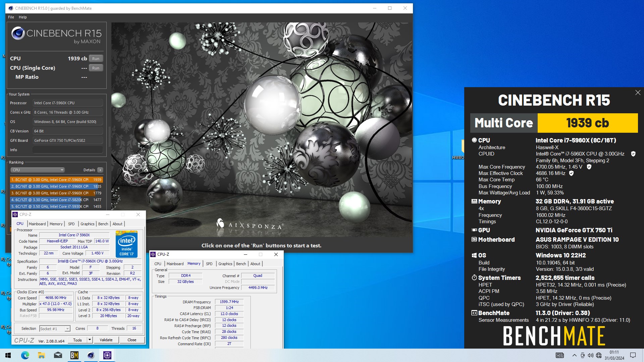Screen dimensions: 644x362
Task: Select ranking entry with score 1835
Action: coord(56,186)
